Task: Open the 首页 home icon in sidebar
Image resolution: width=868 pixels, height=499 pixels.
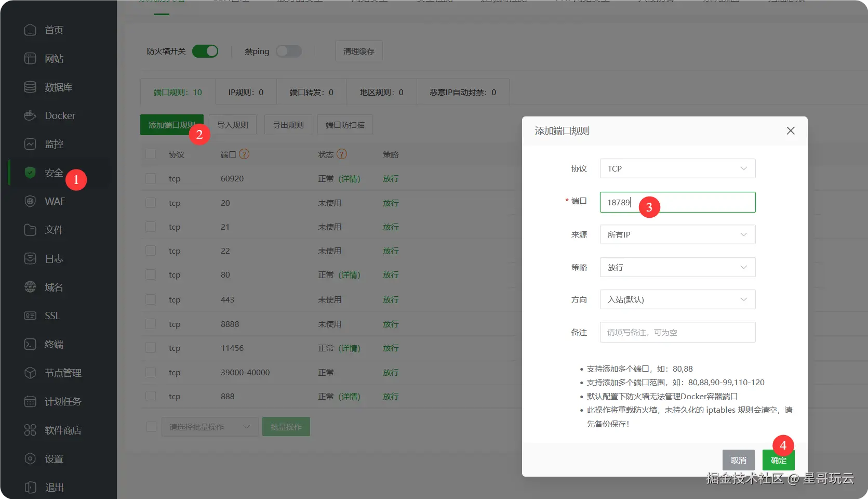Action: click(30, 30)
